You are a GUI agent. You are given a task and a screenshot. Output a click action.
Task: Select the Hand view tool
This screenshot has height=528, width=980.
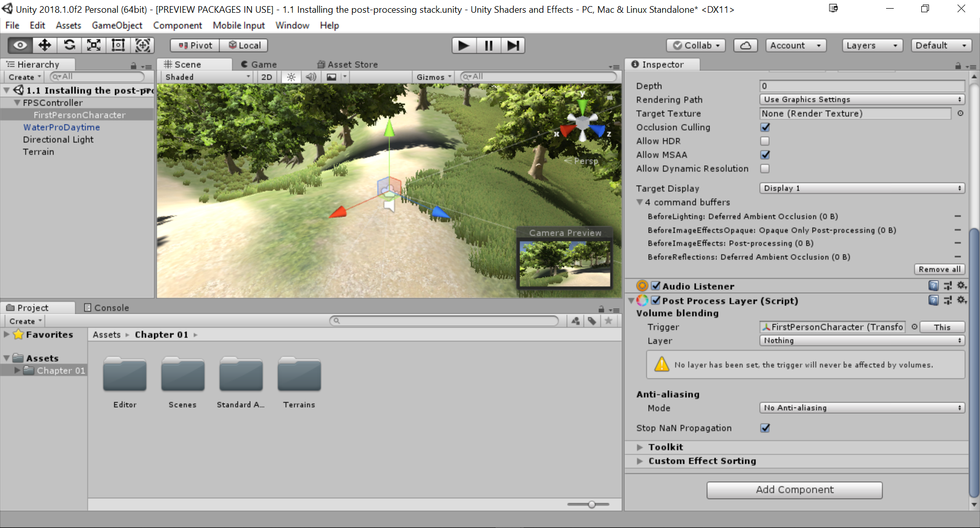point(20,45)
